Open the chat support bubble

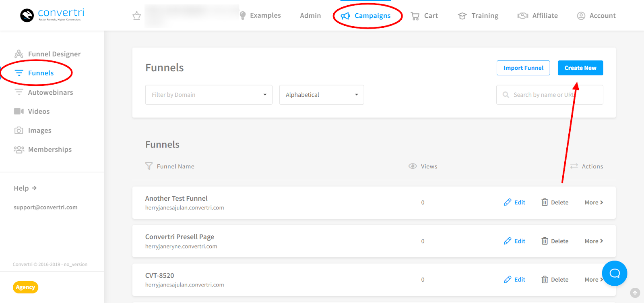point(614,273)
